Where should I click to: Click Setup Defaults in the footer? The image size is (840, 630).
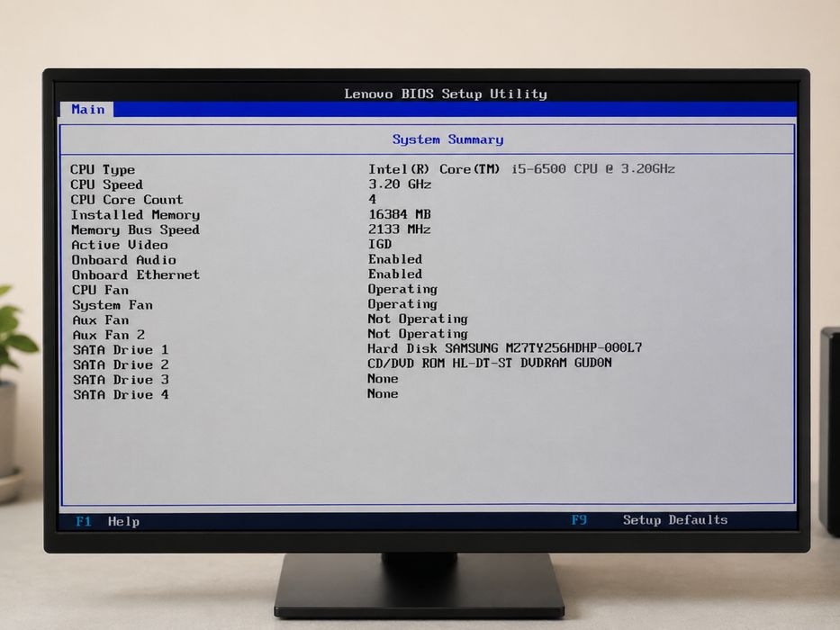click(x=675, y=520)
